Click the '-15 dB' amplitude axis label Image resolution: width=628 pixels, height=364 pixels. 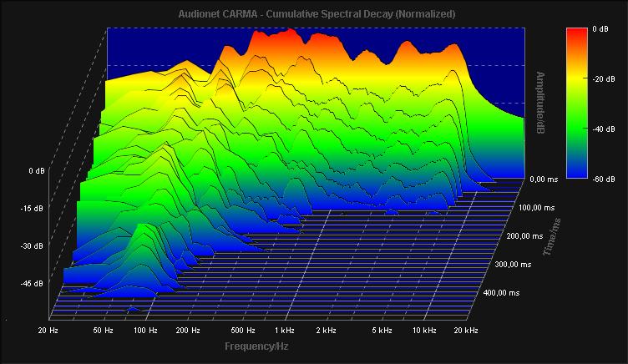[x=32, y=209]
